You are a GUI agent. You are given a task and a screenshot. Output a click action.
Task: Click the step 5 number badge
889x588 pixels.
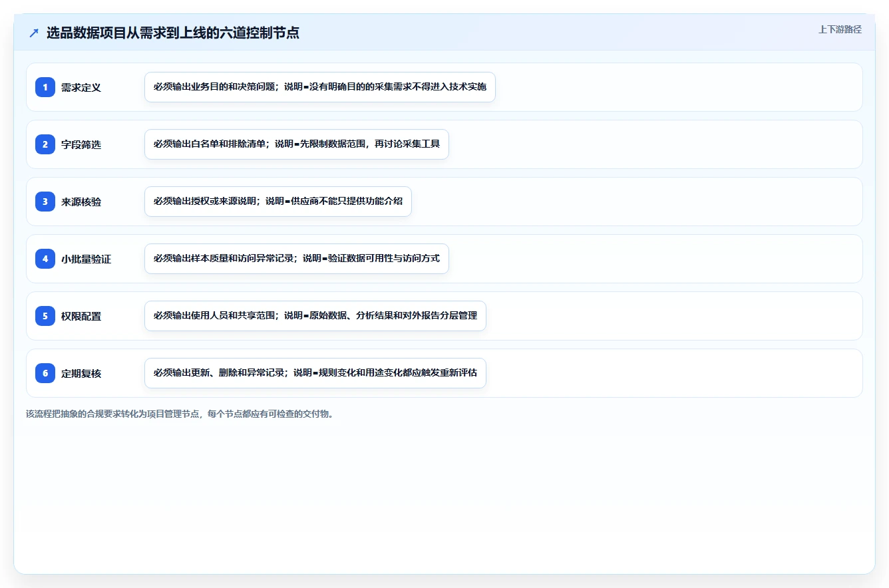pos(45,316)
